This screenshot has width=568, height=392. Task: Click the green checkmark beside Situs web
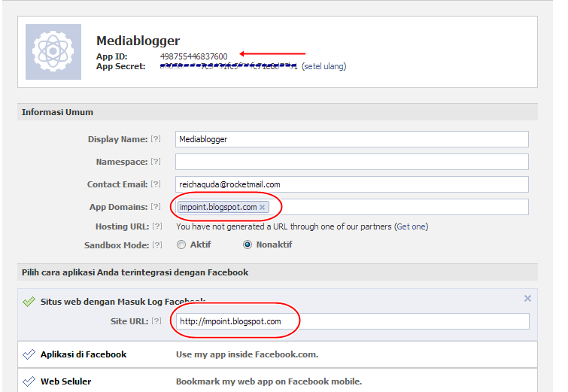click(29, 302)
